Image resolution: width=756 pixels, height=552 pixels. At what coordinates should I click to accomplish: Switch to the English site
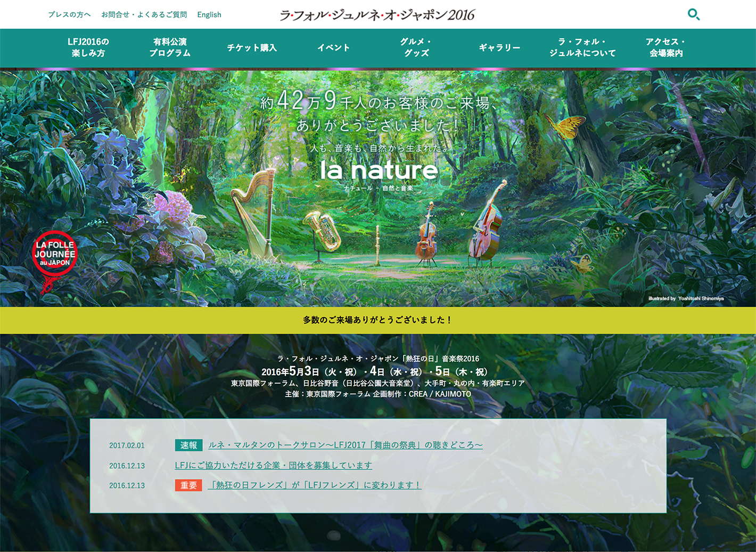pyautogui.click(x=209, y=14)
